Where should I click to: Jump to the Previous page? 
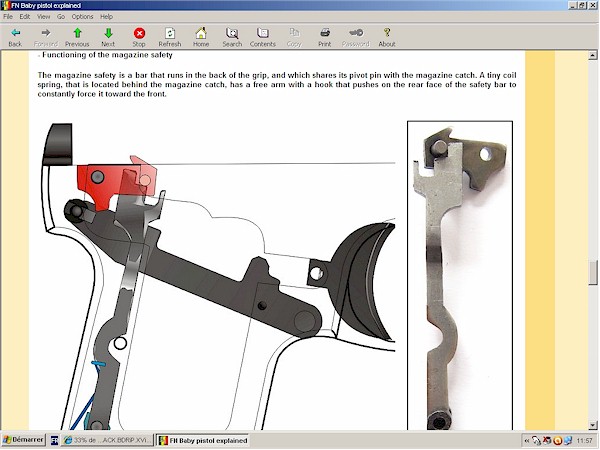[77, 38]
